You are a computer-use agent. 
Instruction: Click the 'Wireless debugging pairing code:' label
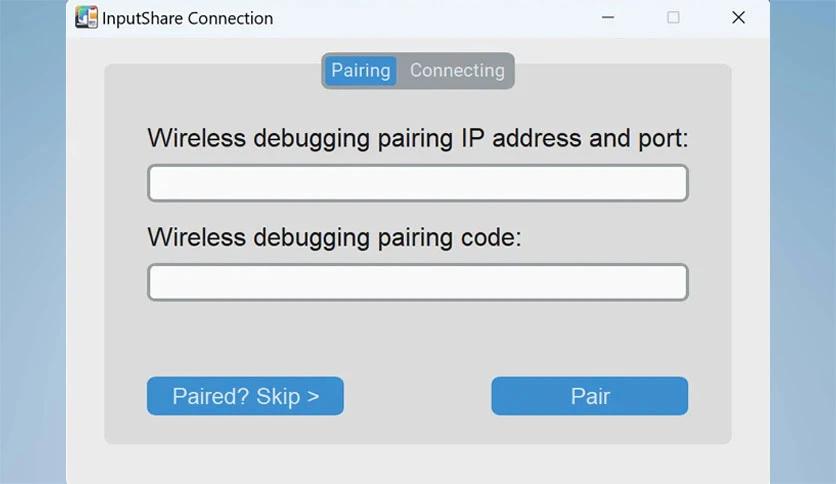pyautogui.click(x=334, y=237)
